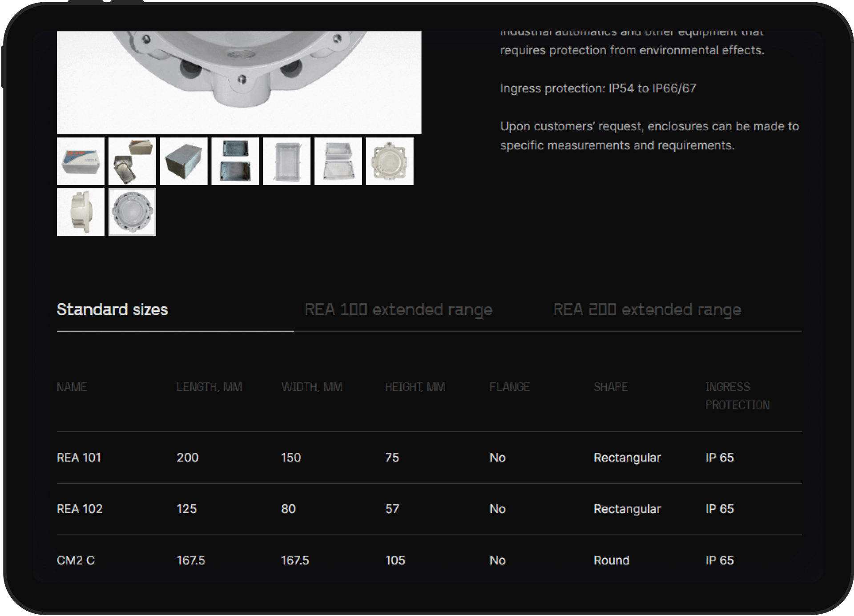Select the side-view round enclosure thumbnail
The image size is (854, 616).
click(81, 212)
